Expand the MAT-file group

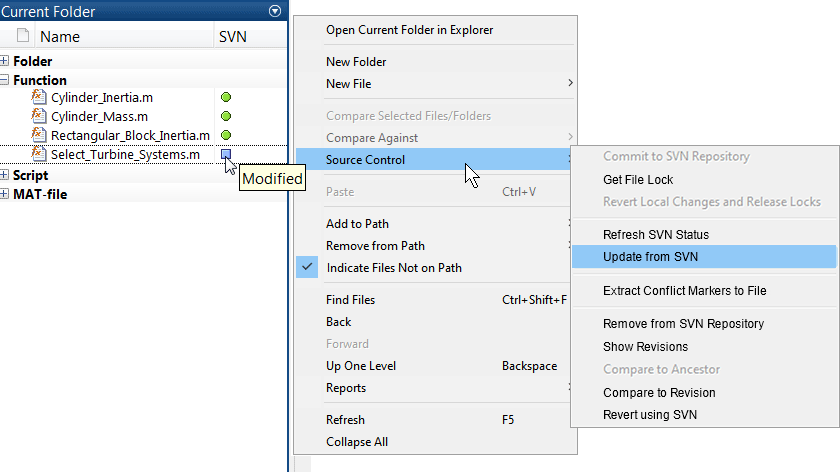(x=5, y=194)
